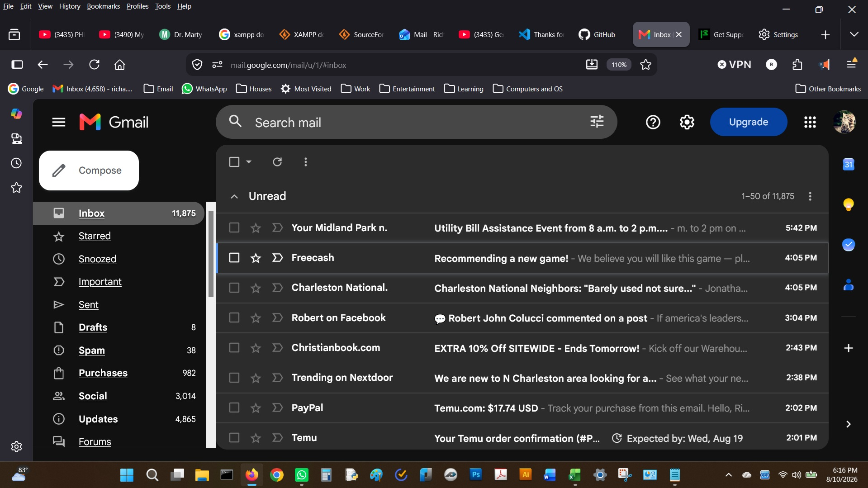This screenshot has width=868, height=488.
Task: Select the Trending on Nextdoor email checkbox
Action: 234,378
